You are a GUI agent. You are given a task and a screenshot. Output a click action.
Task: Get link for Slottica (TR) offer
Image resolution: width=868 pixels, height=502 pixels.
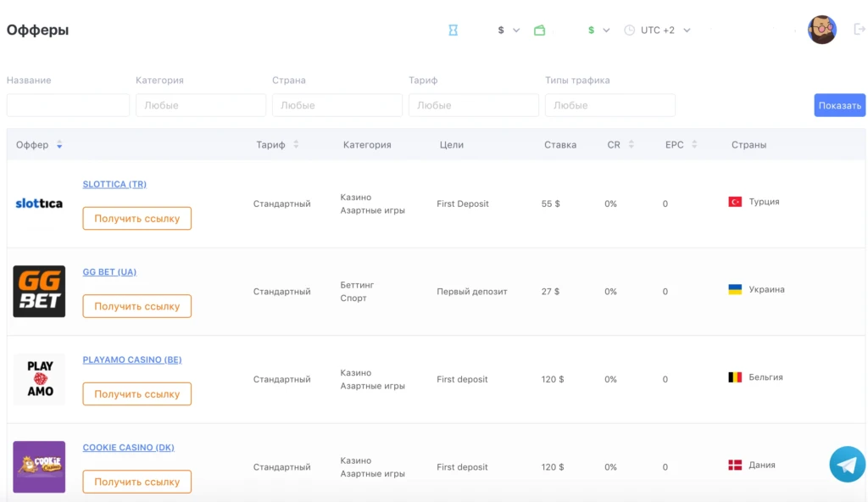(137, 218)
